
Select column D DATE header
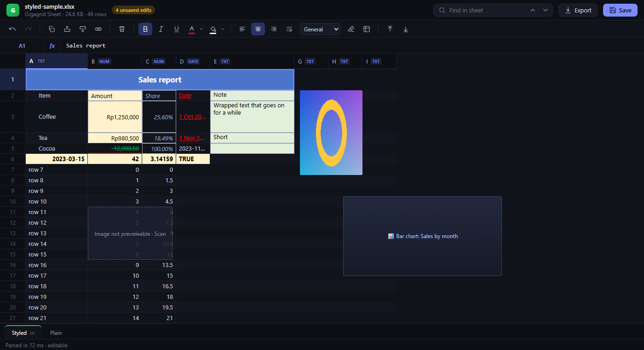[x=193, y=61]
